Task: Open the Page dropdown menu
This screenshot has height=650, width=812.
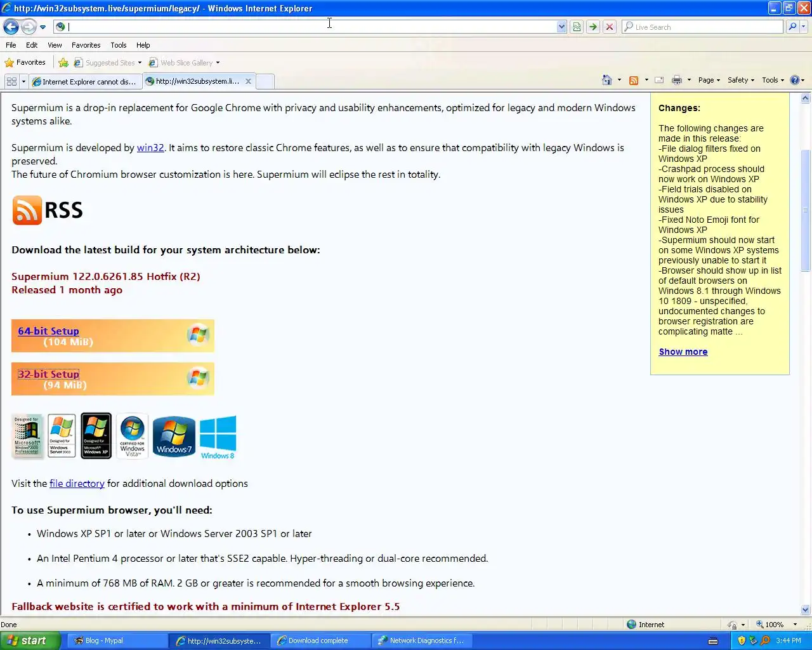Action: (x=709, y=80)
